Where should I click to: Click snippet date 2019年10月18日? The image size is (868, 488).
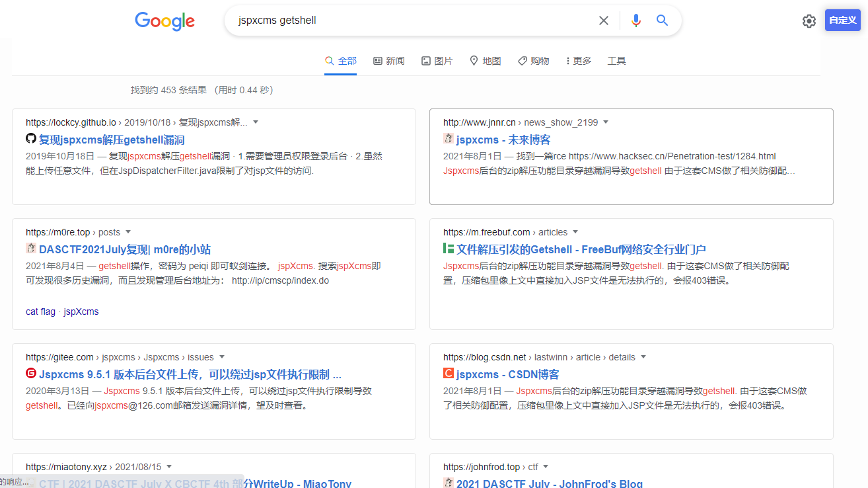(60, 157)
